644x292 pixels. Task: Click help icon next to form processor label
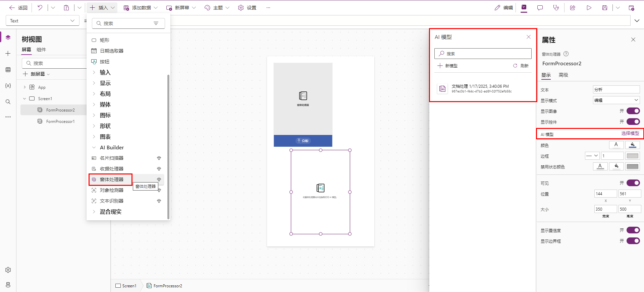(x=566, y=54)
